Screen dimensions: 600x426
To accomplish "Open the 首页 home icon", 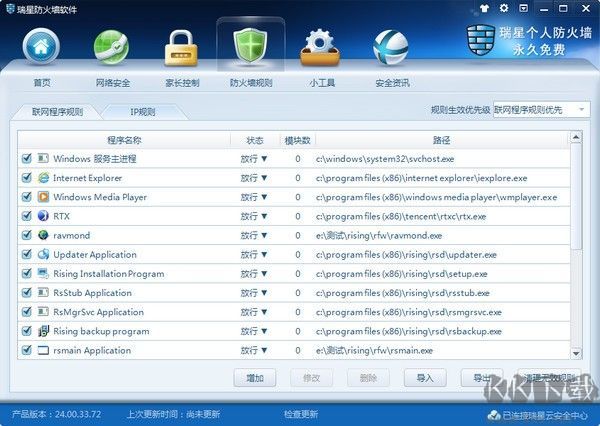I will [x=41, y=46].
